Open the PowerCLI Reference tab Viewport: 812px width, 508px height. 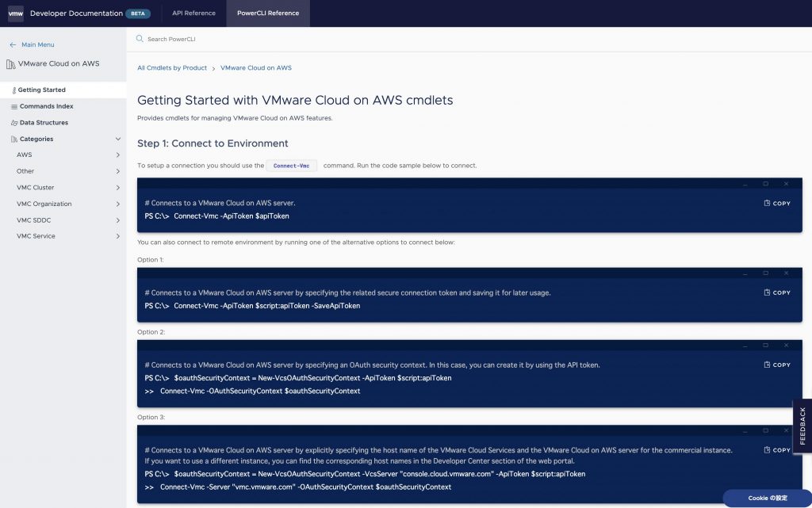268,13
